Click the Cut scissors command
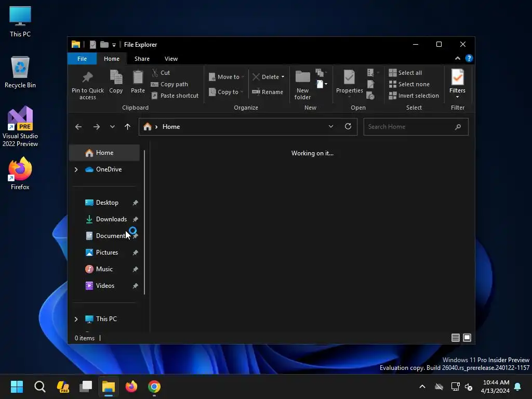532x399 pixels. click(161, 73)
